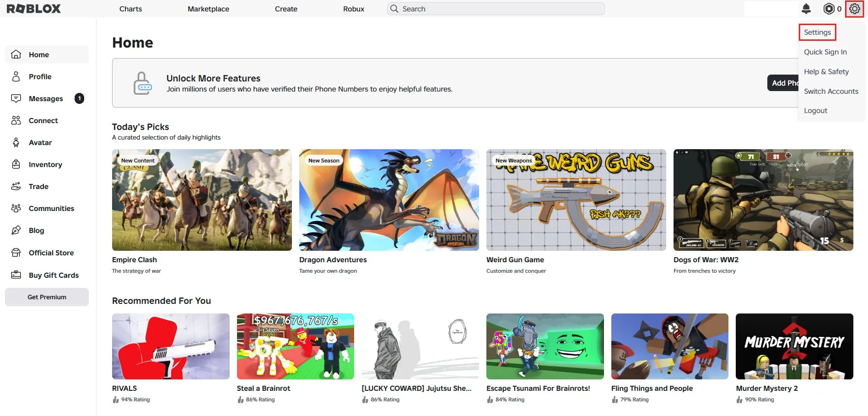The height and width of the screenshot is (416, 868).
Task: Open Messages link in the sidebar
Action: coord(46,98)
